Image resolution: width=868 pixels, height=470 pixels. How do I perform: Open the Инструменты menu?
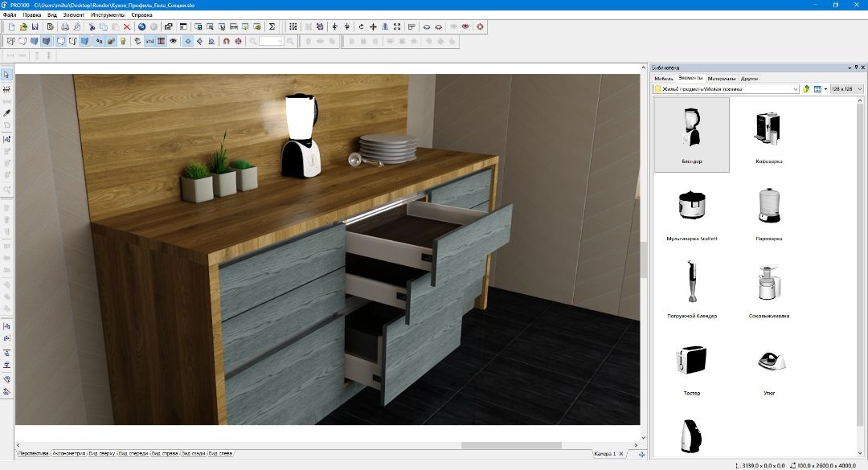tap(108, 14)
